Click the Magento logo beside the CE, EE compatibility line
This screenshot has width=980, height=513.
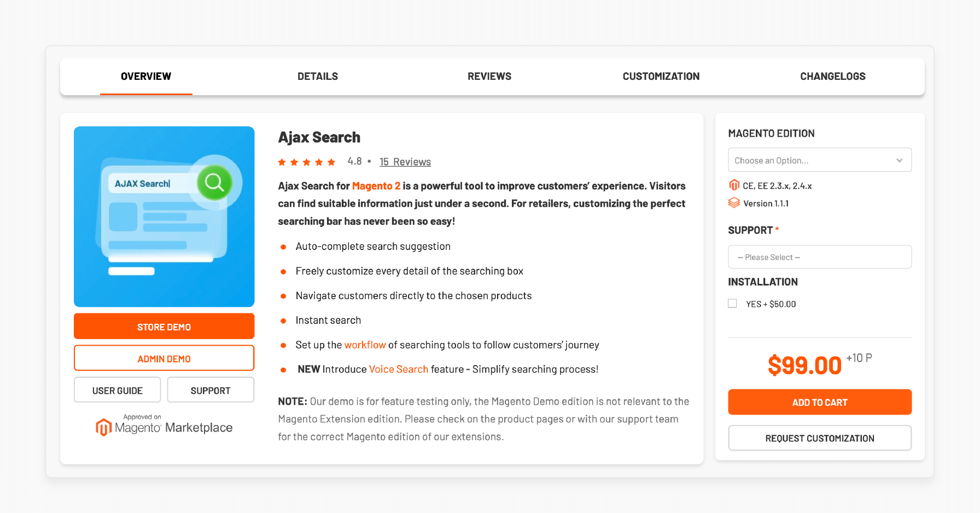(734, 185)
